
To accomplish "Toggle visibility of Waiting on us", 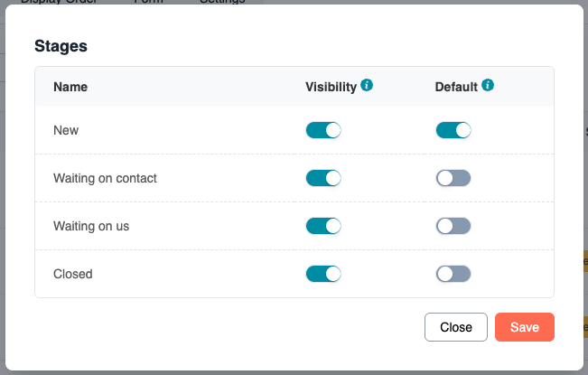I will click(323, 226).
